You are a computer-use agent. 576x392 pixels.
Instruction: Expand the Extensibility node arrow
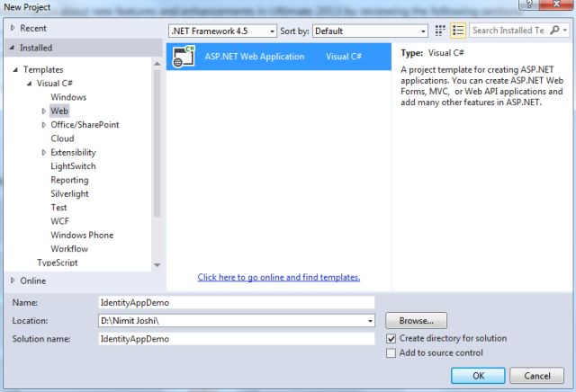44,152
